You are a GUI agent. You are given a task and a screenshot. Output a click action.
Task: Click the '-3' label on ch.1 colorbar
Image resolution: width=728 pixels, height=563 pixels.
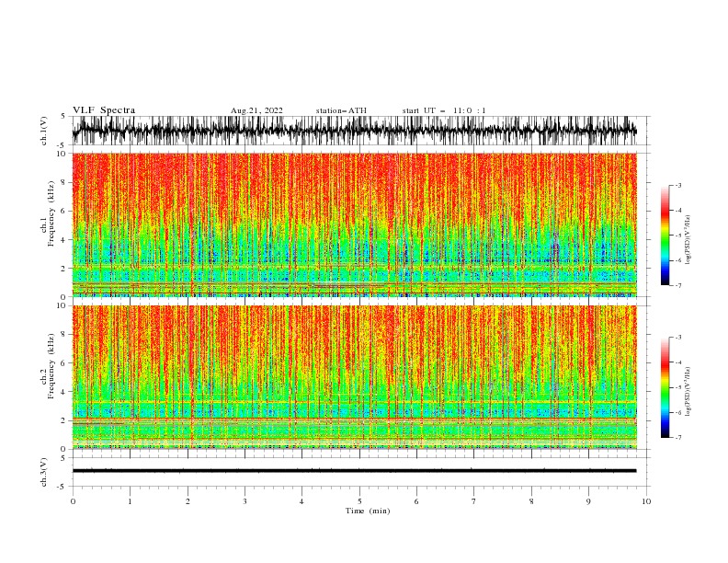tap(677, 185)
